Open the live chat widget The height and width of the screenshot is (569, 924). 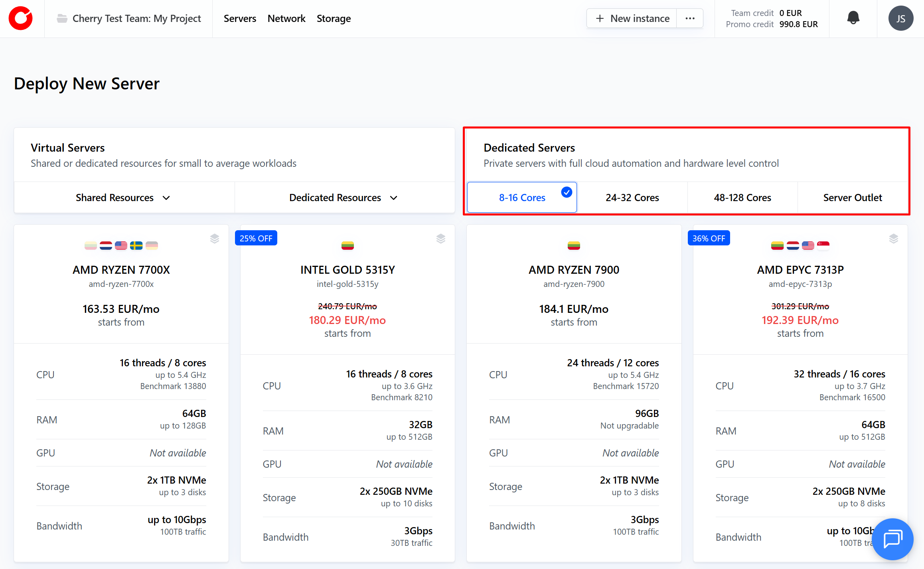coord(892,539)
